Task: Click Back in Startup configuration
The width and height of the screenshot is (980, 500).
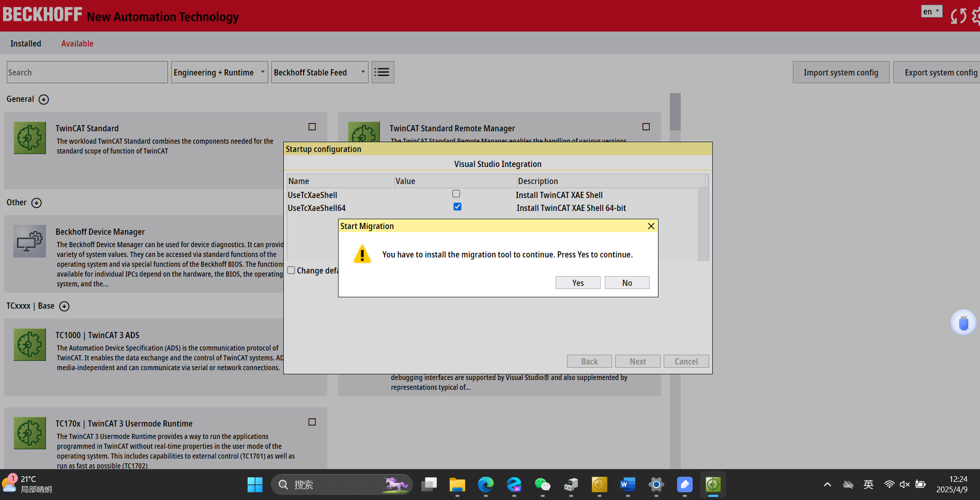Action: pyautogui.click(x=589, y=361)
